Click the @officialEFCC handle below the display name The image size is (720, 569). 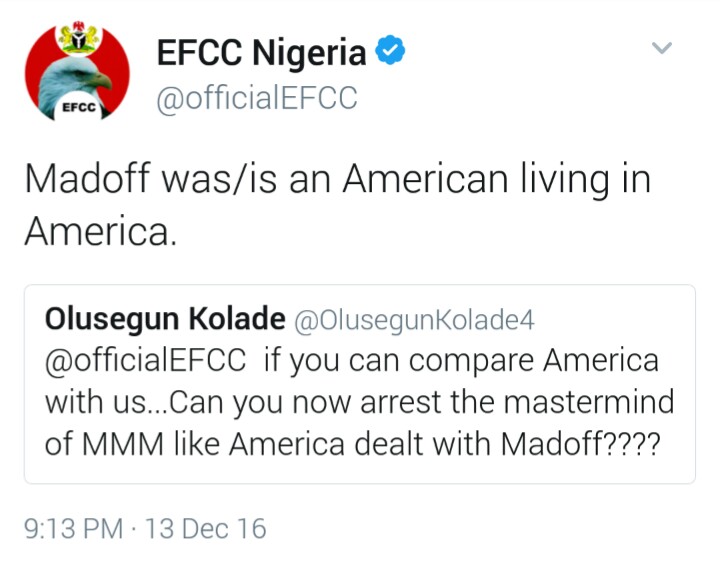256,98
